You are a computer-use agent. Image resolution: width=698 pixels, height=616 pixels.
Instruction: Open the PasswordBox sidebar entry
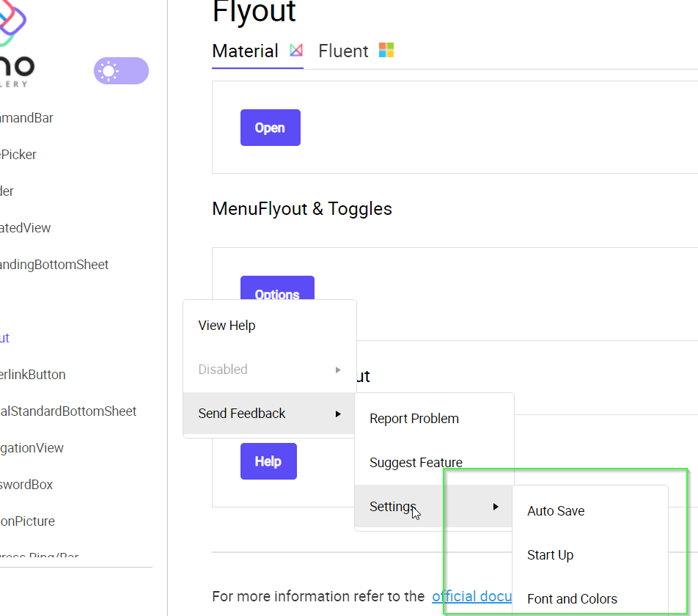(x=27, y=484)
